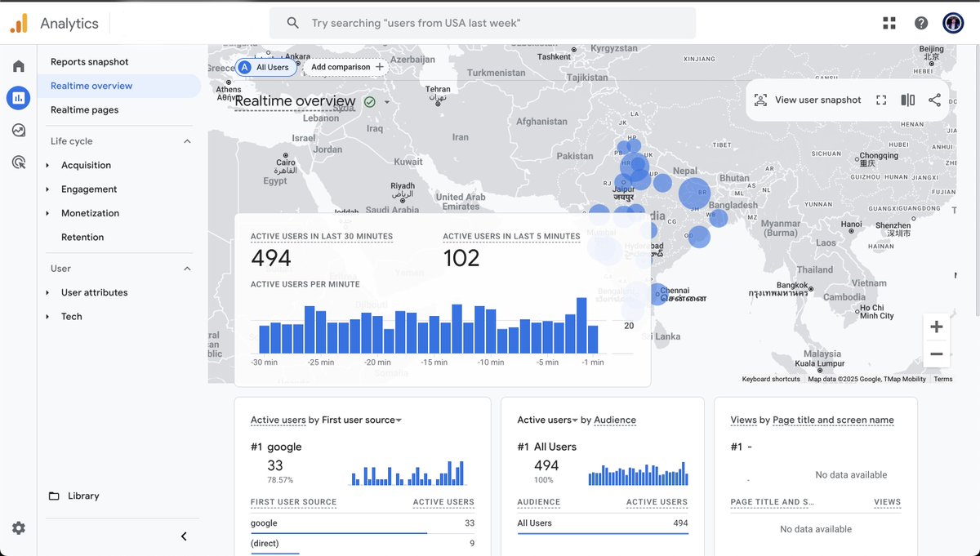Click the Views metric link
980x556 pixels.
[x=744, y=420]
